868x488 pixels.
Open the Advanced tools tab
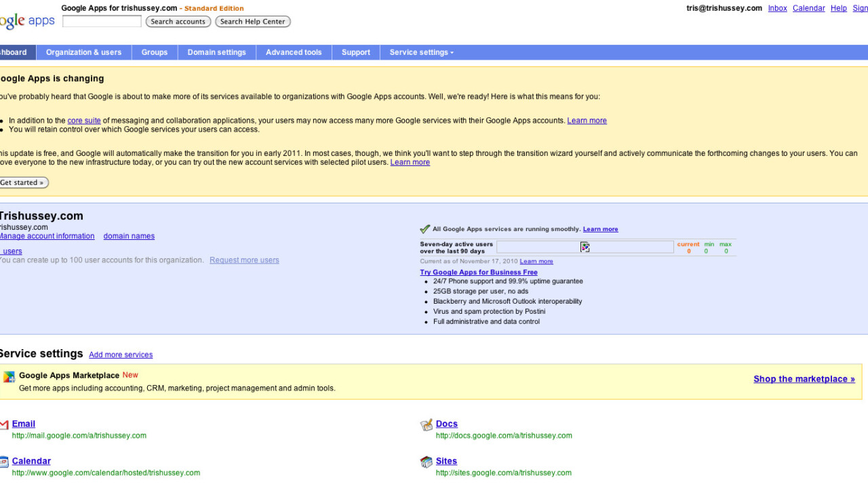(x=294, y=52)
